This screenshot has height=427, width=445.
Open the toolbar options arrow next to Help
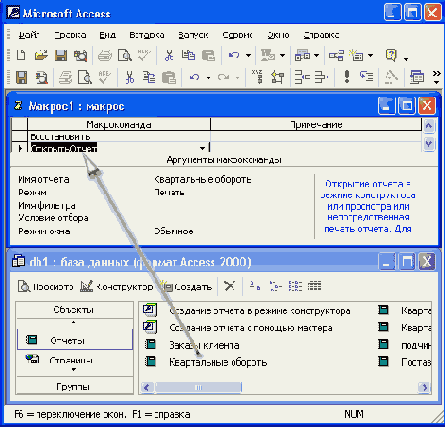(x=406, y=59)
